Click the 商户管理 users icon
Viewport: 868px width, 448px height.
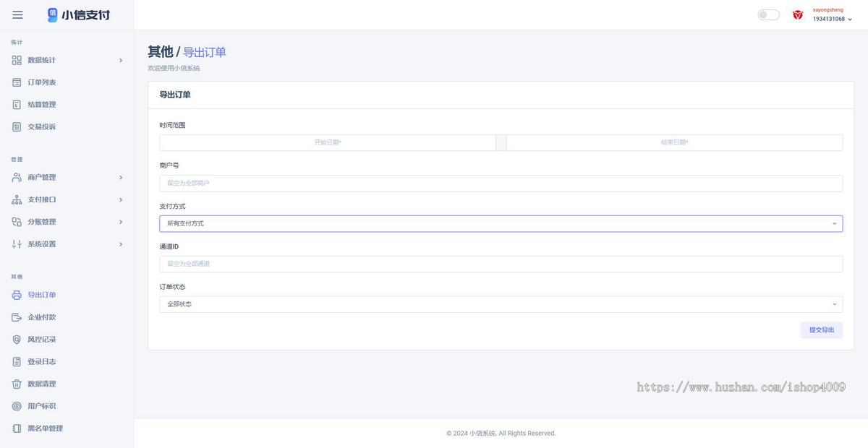point(17,178)
